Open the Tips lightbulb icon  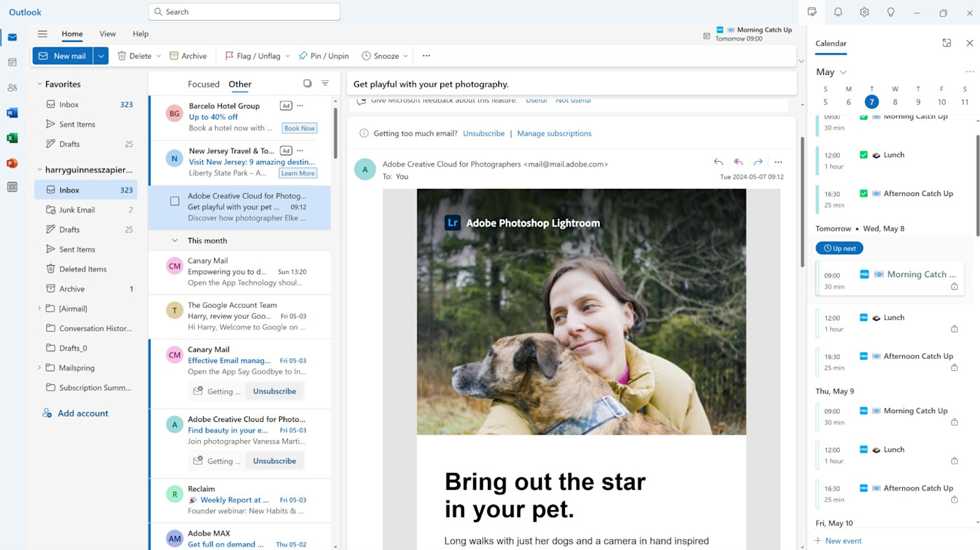(890, 12)
